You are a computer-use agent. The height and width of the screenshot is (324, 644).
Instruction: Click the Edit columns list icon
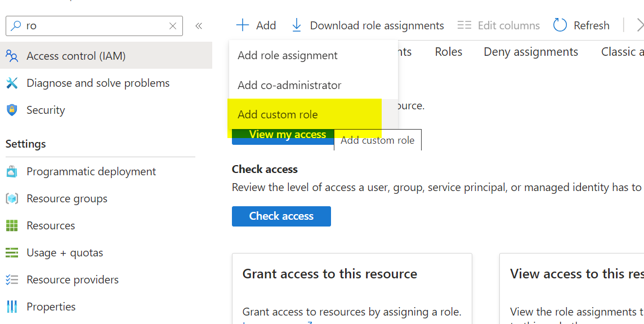(x=464, y=25)
